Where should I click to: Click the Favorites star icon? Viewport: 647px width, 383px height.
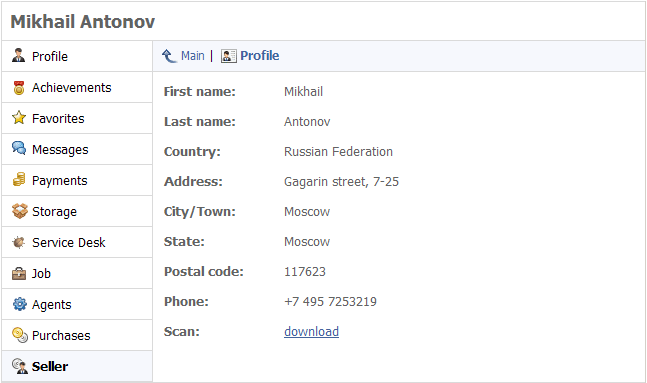[x=19, y=118]
